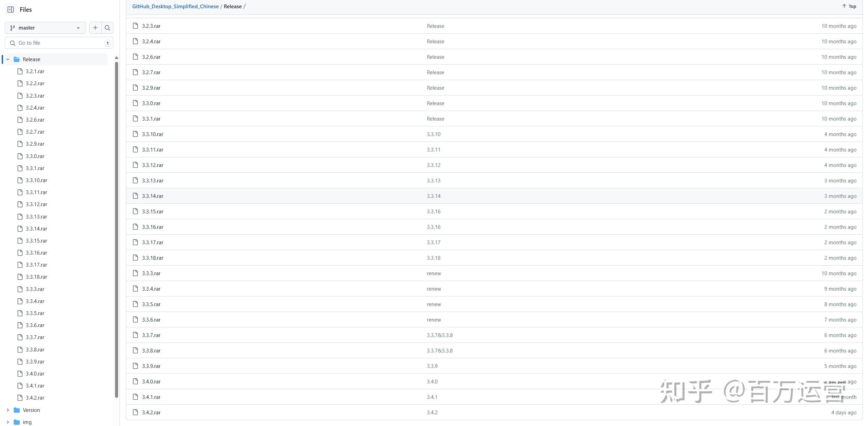The image size is (868, 426).
Task: Collapse the file tree side panel icon
Action: (x=11, y=10)
